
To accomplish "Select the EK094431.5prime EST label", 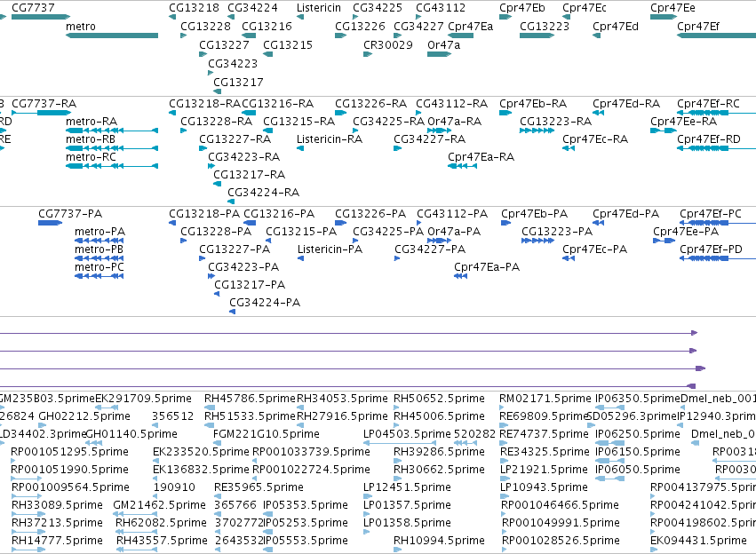I will [x=698, y=541].
